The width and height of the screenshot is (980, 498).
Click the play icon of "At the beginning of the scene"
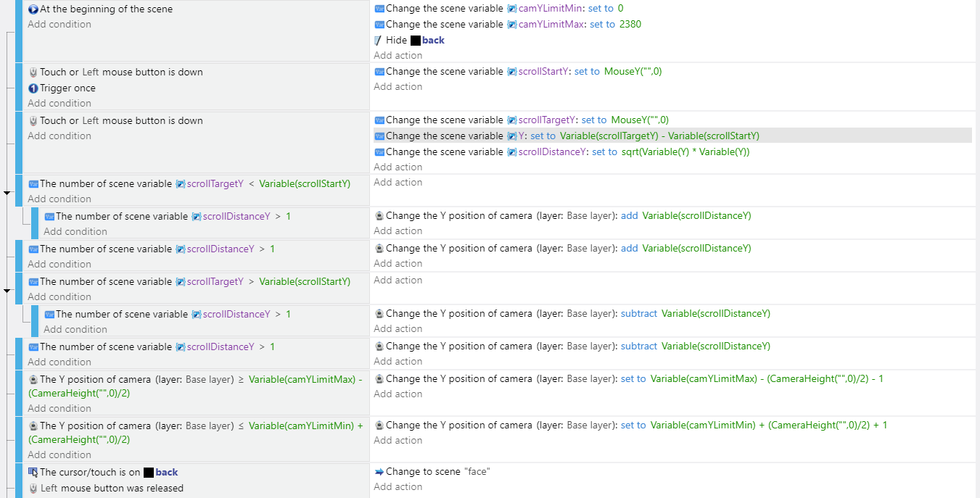[x=33, y=9]
